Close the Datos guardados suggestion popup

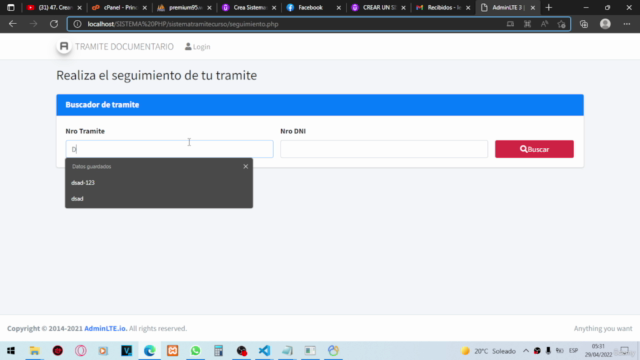pyautogui.click(x=245, y=167)
